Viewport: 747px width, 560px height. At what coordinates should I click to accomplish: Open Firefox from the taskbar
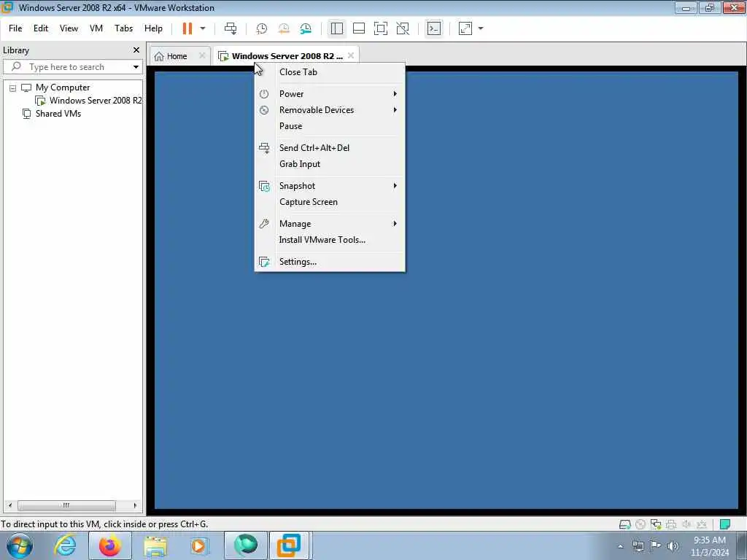(x=110, y=545)
